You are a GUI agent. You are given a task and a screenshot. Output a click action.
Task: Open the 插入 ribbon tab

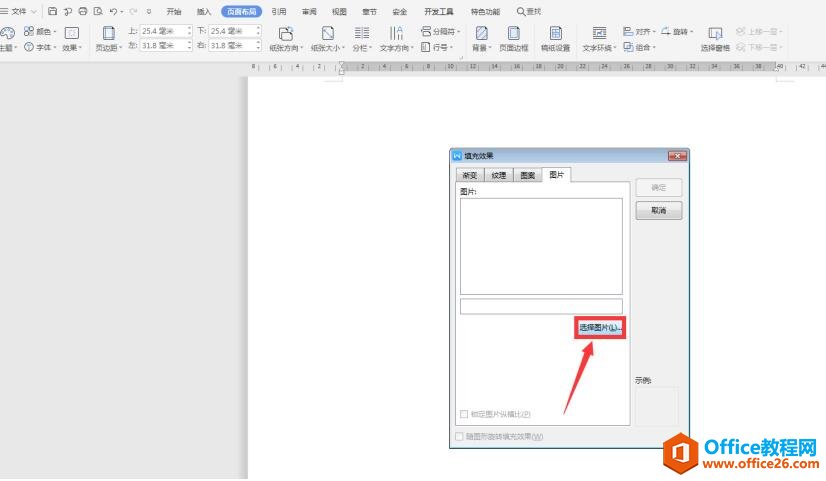[204, 11]
